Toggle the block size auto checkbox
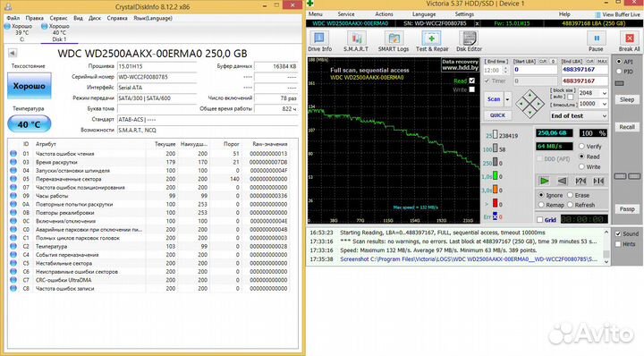The height and width of the screenshot is (356, 644). pyautogui.click(x=570, y=97)
